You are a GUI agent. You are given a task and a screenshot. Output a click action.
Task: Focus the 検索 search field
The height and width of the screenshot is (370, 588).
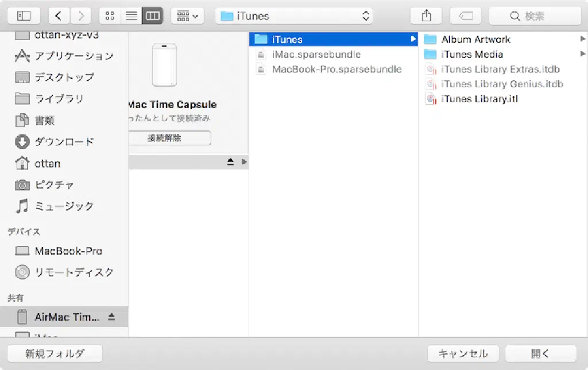pos(535,16)
